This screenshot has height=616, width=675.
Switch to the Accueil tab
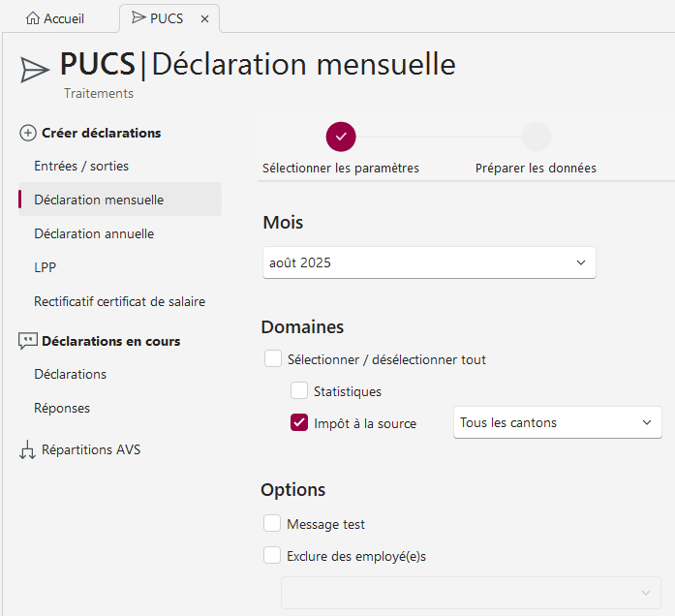(60, 18)
